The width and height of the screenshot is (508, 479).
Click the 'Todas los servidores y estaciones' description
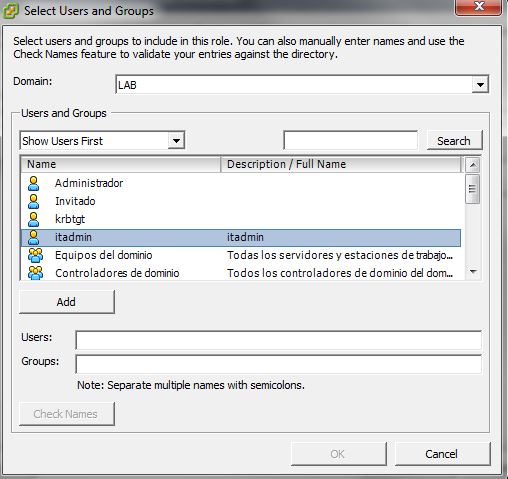point(340,255)
